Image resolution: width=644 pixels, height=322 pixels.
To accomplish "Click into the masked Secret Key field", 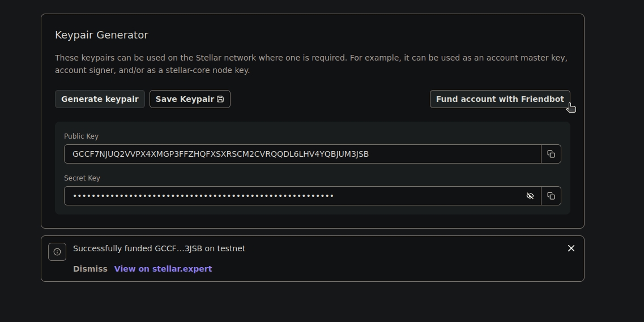I will pos(295,196).
